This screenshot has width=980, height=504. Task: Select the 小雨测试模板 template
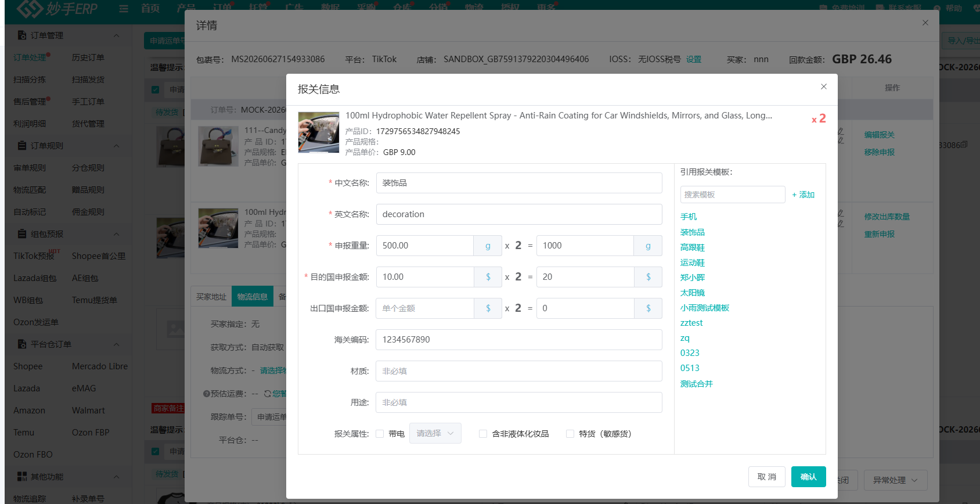coord(705,308)
